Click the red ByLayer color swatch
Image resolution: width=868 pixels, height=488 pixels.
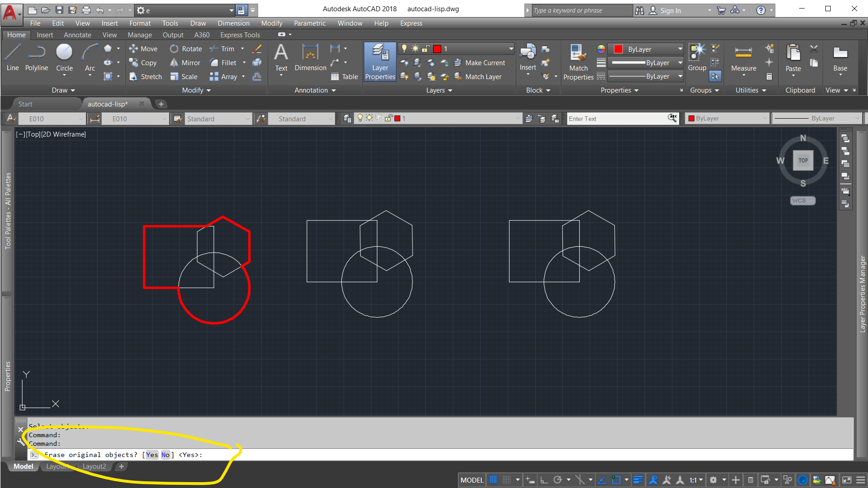pyautogui.click(x=618, y=49)
